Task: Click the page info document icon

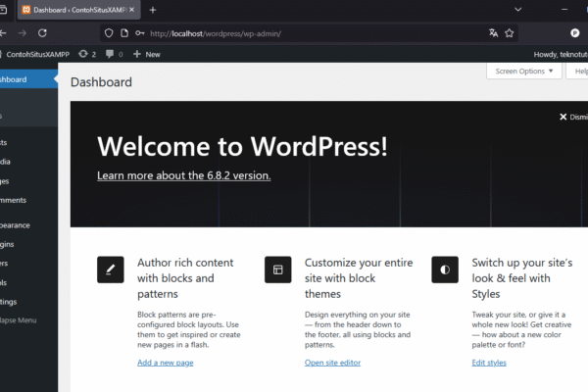Action: 124,33
